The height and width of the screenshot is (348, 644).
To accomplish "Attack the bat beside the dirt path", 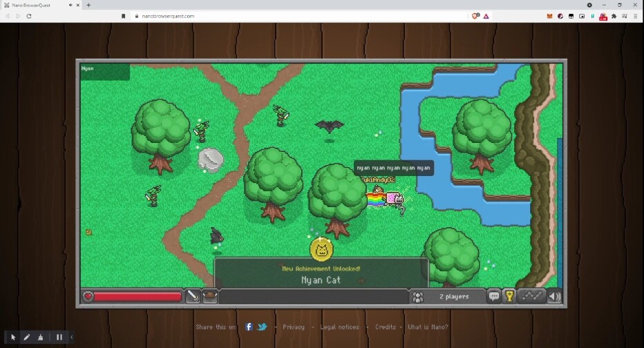I will tap(216, 236).
